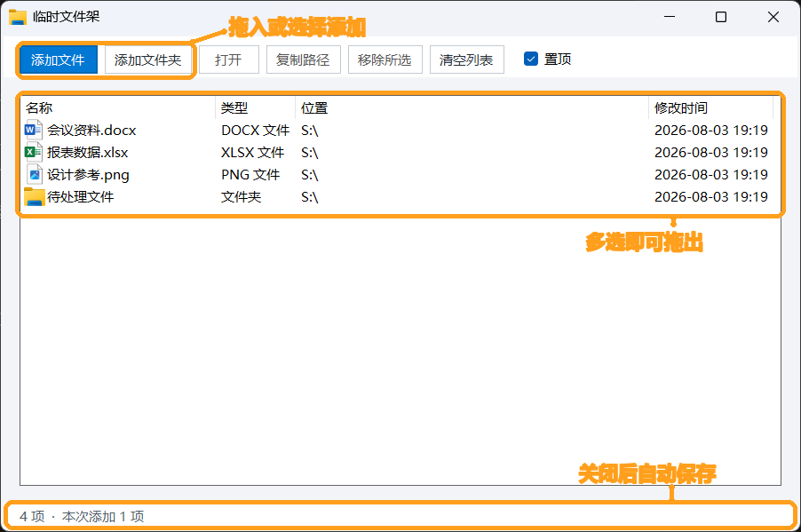Click the S:\ location of 待处理文件

310,197
